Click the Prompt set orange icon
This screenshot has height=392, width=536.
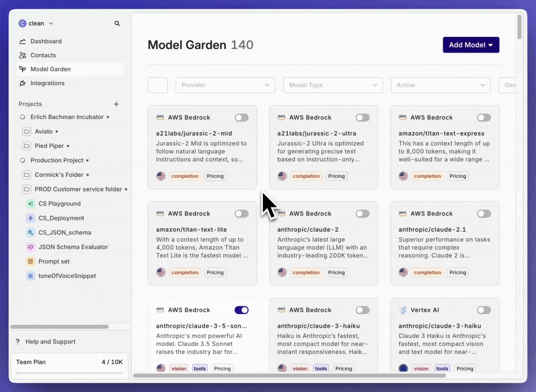(x=31, y=261)
